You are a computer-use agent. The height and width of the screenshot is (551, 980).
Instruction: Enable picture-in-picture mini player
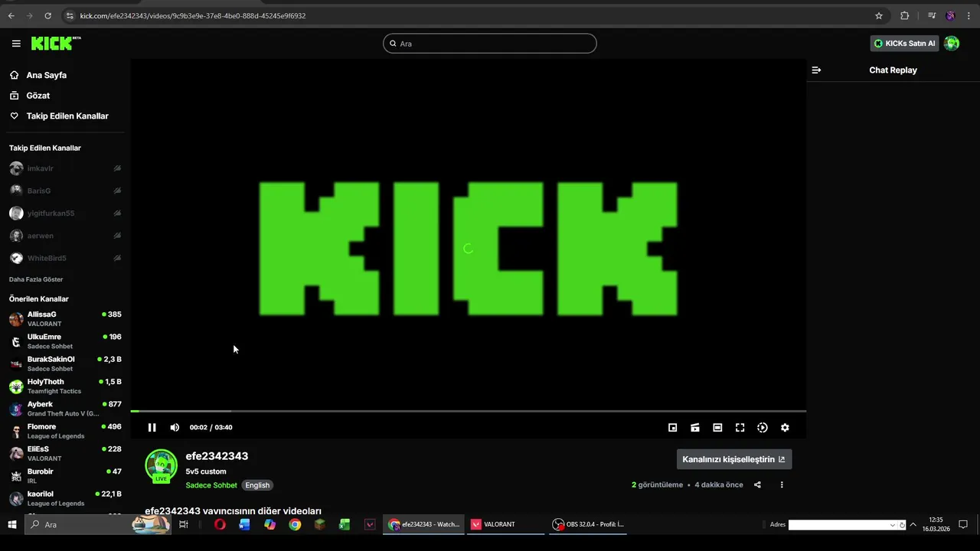click(x=672, y=428)
